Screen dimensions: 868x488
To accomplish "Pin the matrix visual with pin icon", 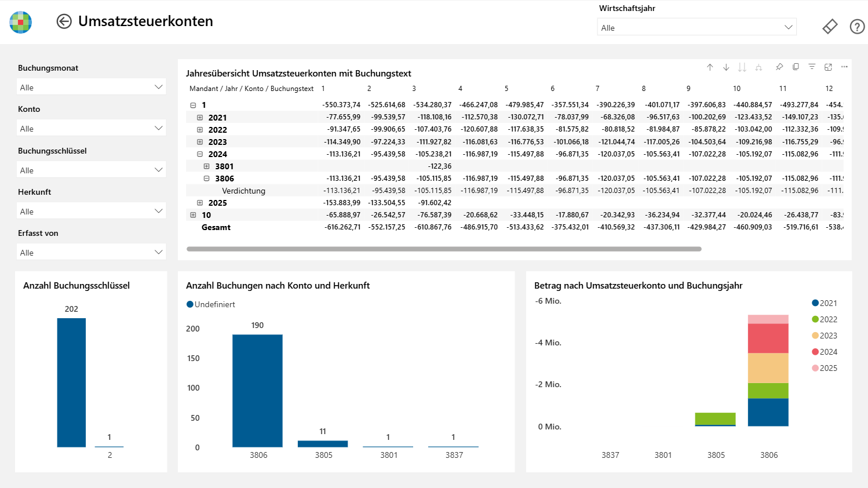I will click(779, 67).
